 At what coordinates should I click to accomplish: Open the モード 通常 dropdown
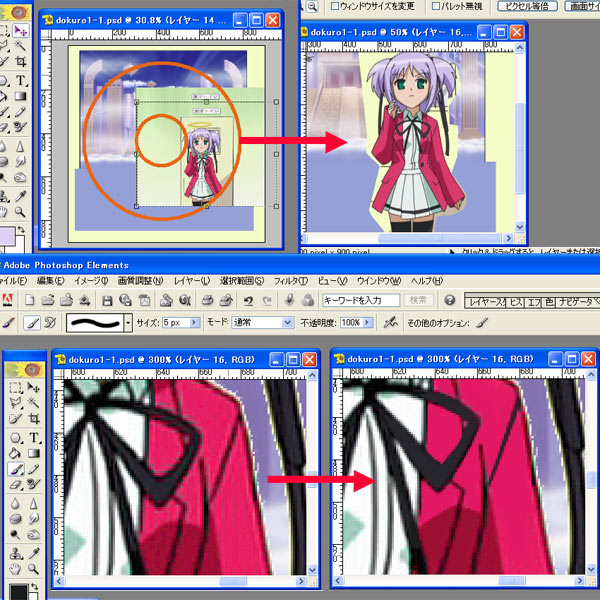pos(288,323)
